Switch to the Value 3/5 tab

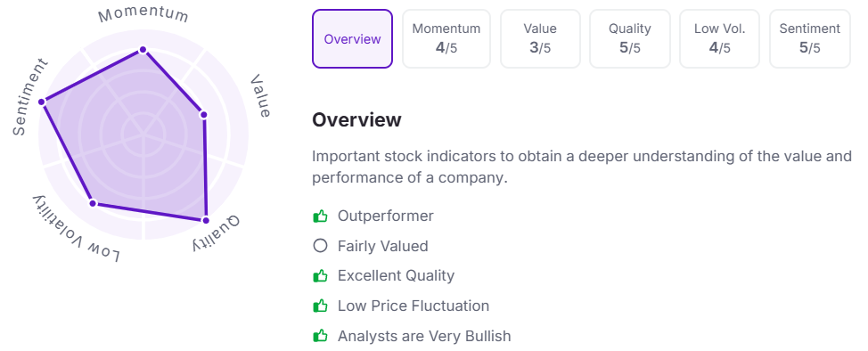pos(540,39)
